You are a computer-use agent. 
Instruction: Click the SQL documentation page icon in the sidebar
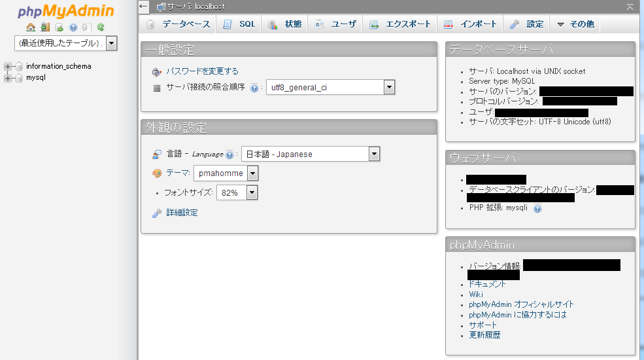coord(86,27)
